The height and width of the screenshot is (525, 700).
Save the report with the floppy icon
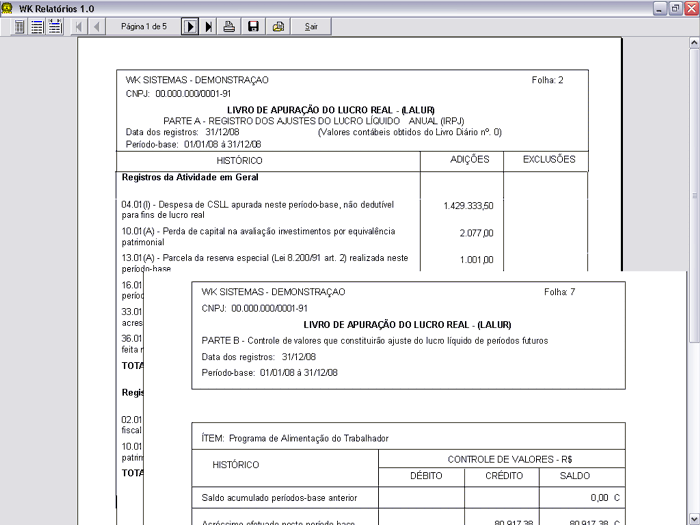pos(253,27)
